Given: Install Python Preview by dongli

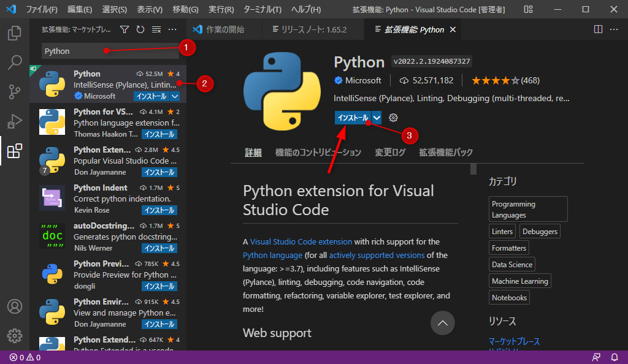Looking at the screenshot, I should coord(159,286).
